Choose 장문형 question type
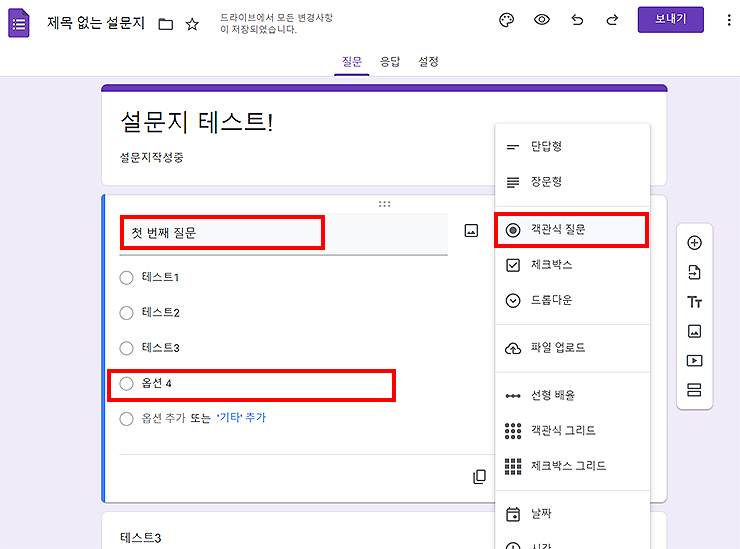The height and width of the screenshot is (549, 740). pos(572,182)
